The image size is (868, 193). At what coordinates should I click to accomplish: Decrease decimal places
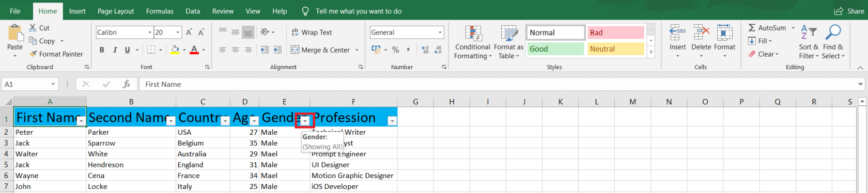tap(438, 50)
